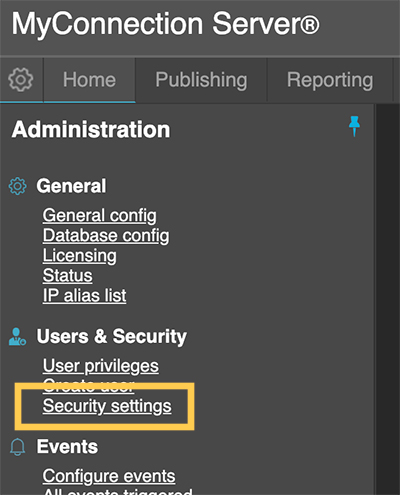400x495 pixels.
Task: Open User privileges link
Action: click(x=101, y=366)
